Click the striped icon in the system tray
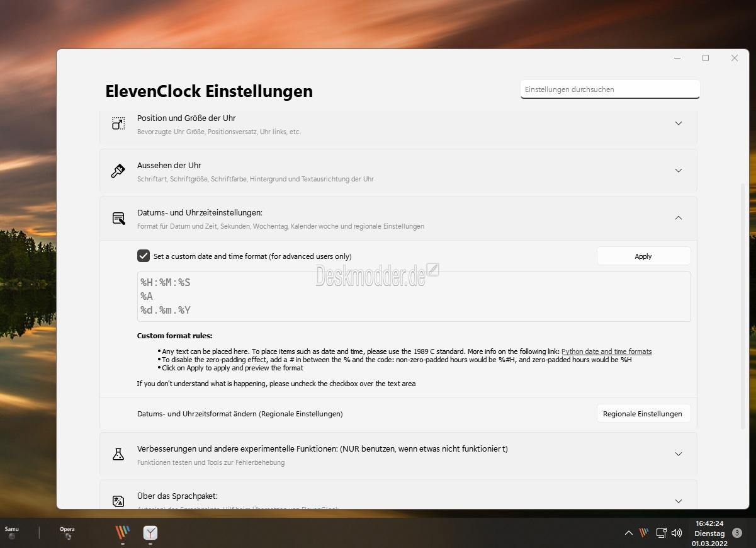Viewport: 756px width, 548px height. [x=644, y=533]
